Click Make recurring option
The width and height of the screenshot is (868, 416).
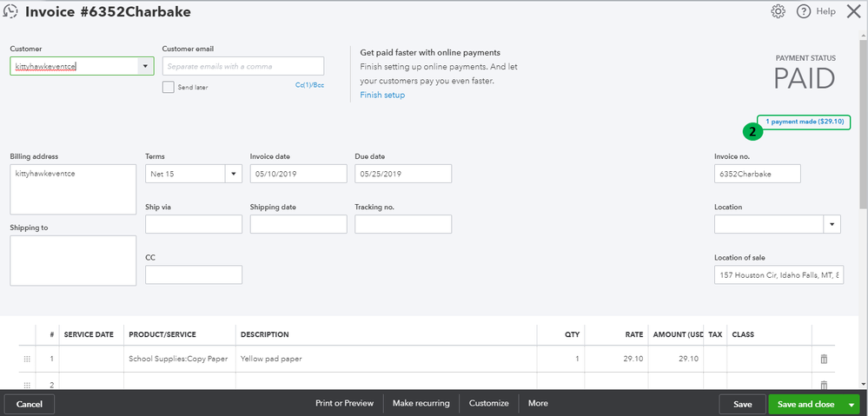pos(421,403)
